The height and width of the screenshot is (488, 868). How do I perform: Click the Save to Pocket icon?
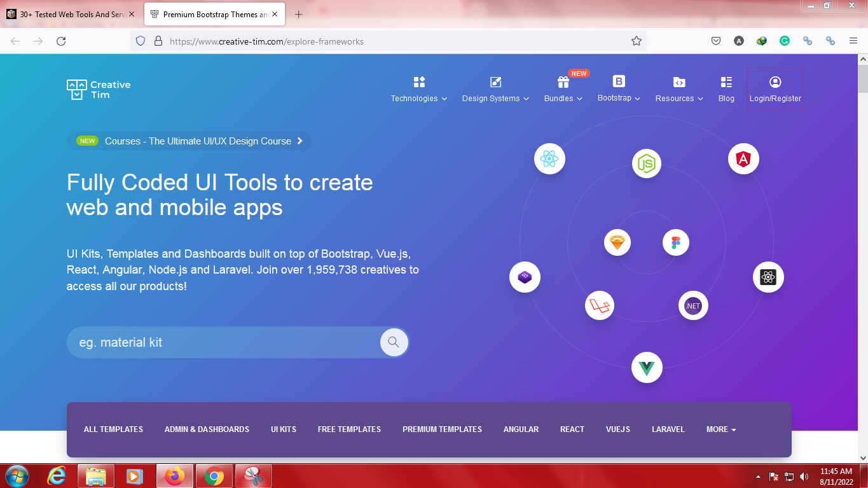coord(716,41)
